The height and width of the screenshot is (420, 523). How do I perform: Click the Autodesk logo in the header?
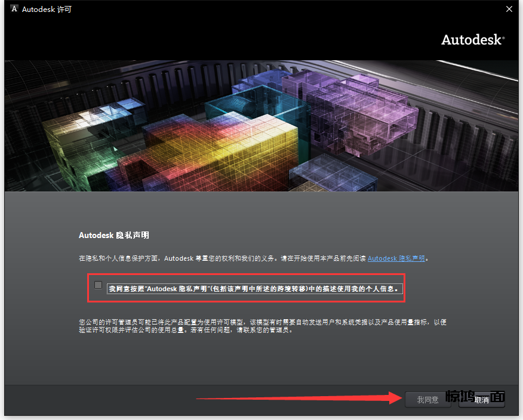point(472,40)
